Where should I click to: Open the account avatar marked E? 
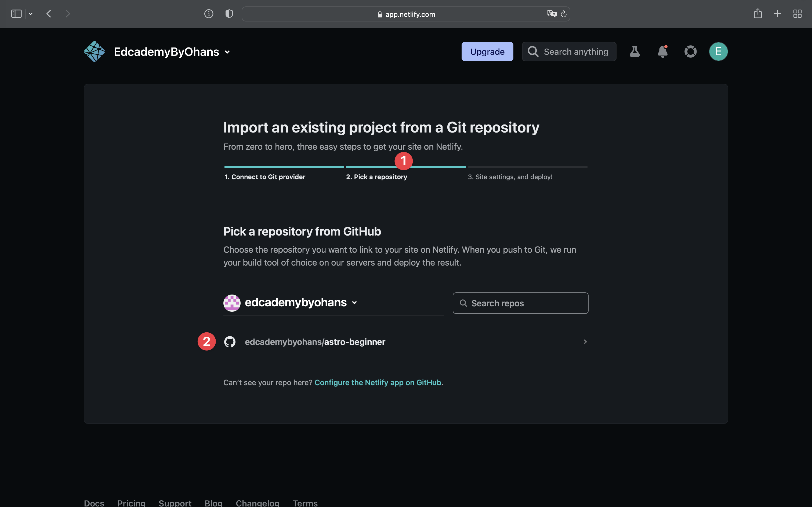(718, 51)
